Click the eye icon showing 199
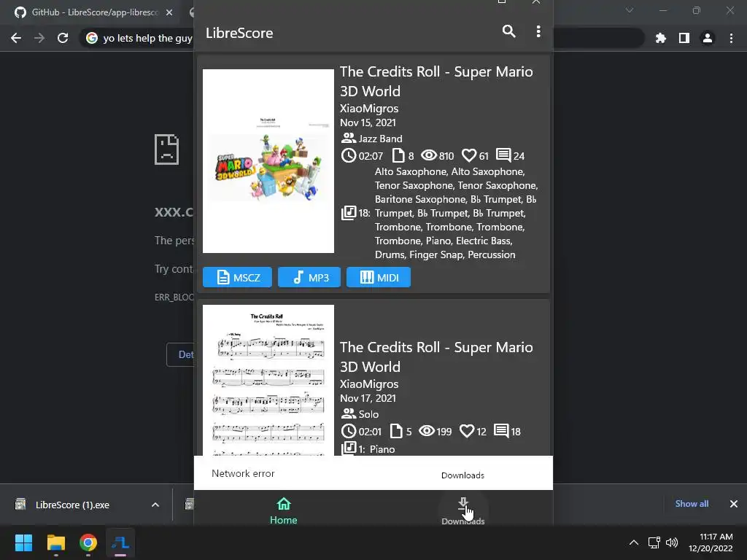 [x=427, y=431]
